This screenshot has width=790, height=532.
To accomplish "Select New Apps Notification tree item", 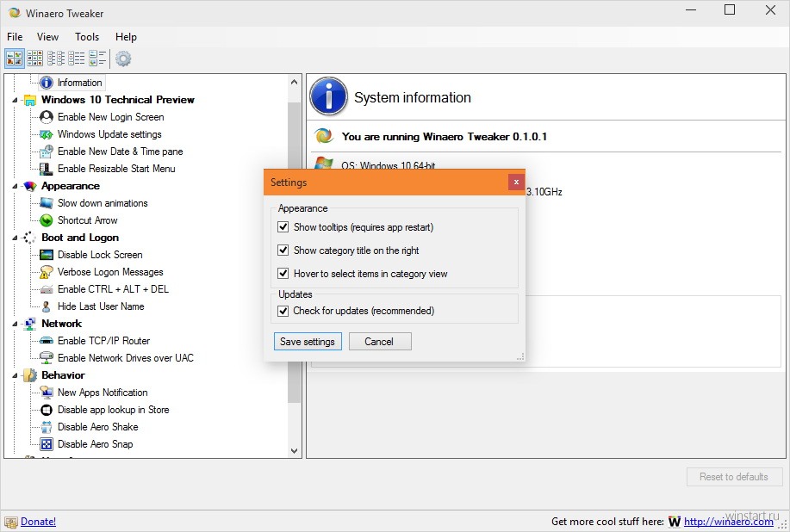I will (x=103, y=393).
